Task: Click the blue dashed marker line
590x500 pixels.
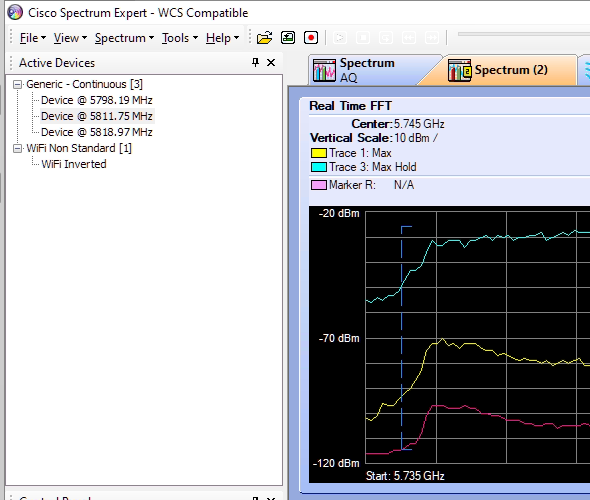Action: click(401, 338)
